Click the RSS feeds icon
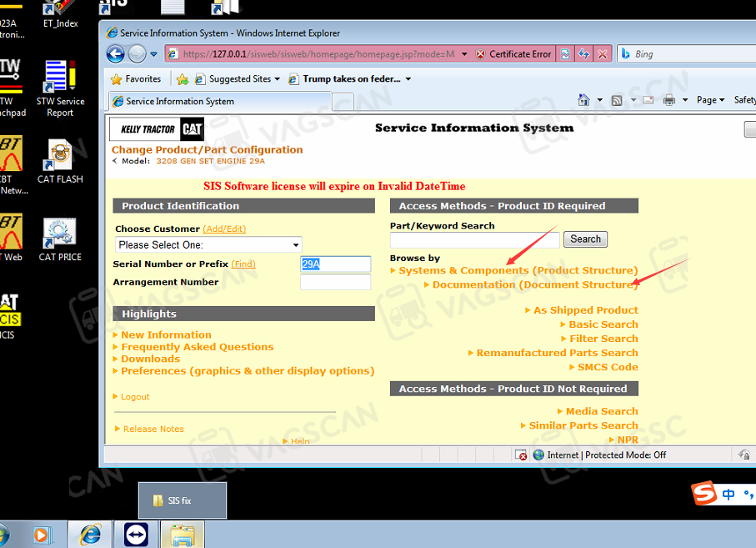 [x=617, y=100]
